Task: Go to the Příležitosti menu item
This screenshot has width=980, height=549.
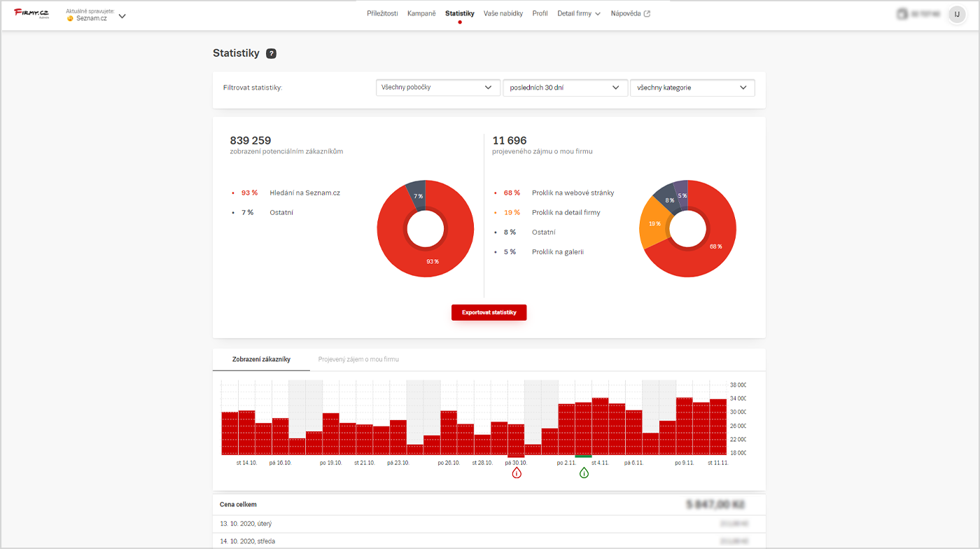Action: 382,13
